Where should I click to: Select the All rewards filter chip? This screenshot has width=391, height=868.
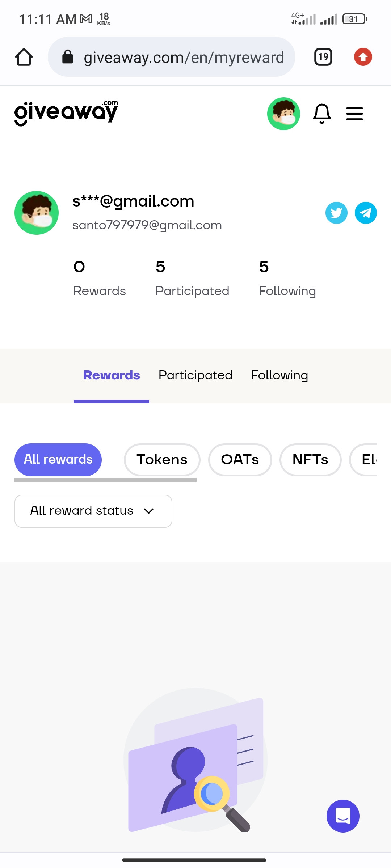[58, 460]
